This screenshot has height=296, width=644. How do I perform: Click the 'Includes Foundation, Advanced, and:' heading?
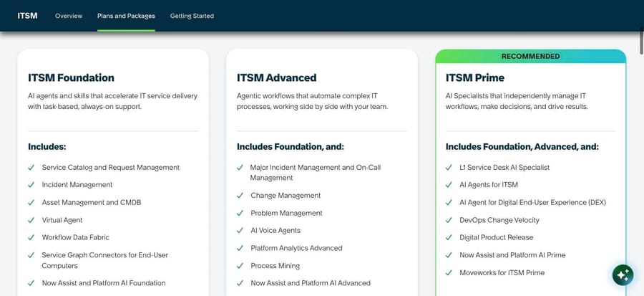click(522, 147)
